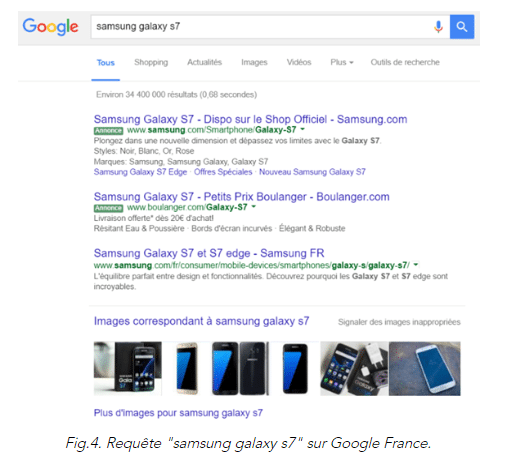Open Samsung Galaxy S7 Boulanger.com ad link

[241, 197]
